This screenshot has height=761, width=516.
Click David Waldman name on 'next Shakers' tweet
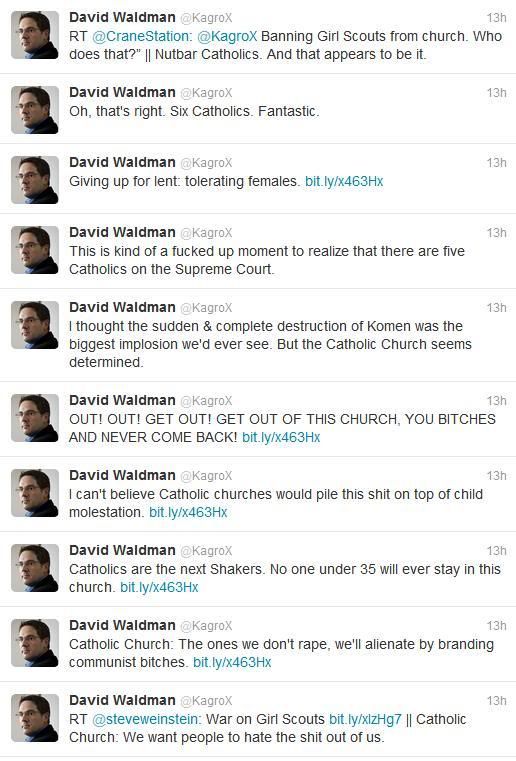pyautogui.click(x=122, y=550)
